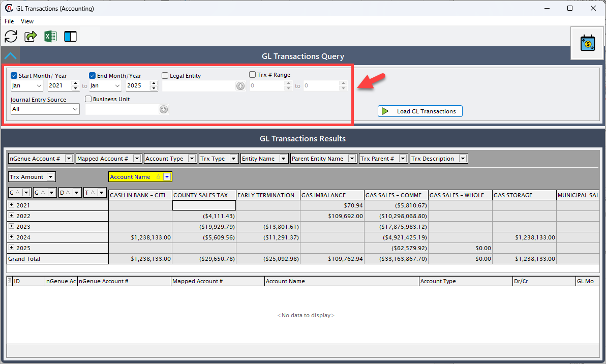Click the start year 2021 field
Image resolution: width=606 pixels, height=364 pixels.
59,86
